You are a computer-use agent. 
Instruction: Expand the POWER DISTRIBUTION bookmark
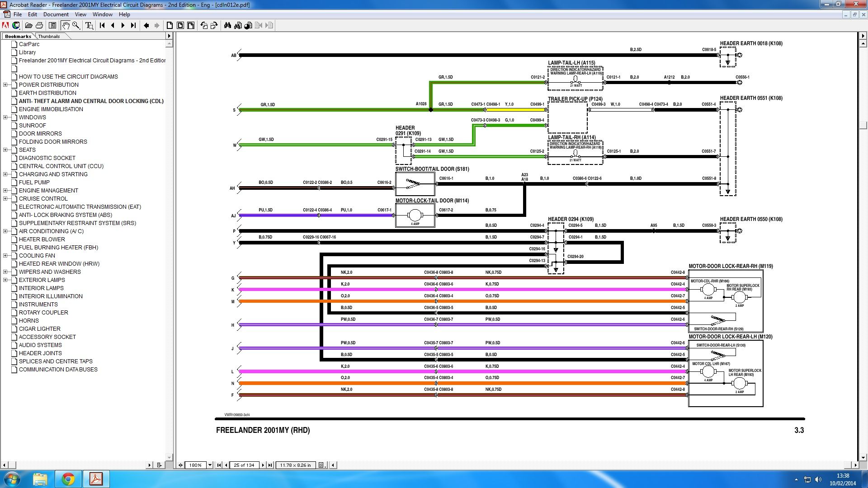click(x=5, y=85)
